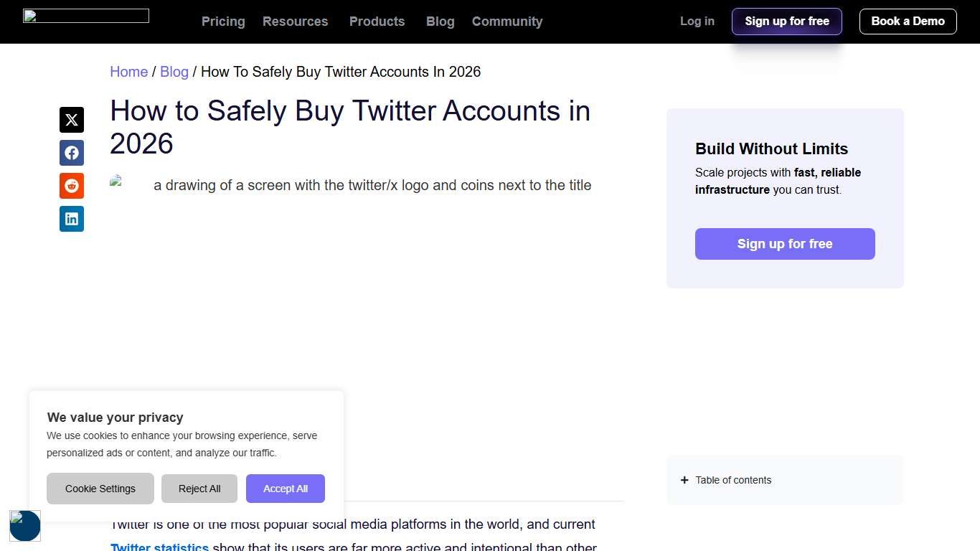This screenshot has height=551, width=980.
Task: Share the article on Reddit
Action: [x=71, y=186]
